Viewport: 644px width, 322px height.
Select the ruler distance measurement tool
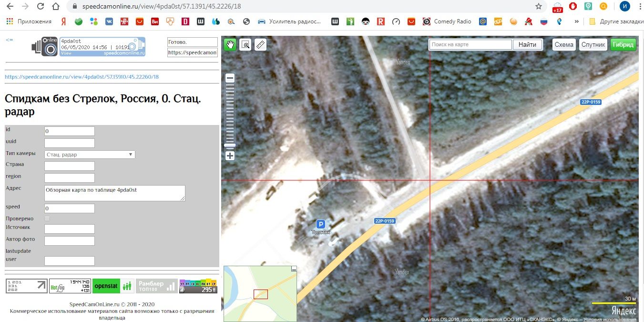pos(260,44)
